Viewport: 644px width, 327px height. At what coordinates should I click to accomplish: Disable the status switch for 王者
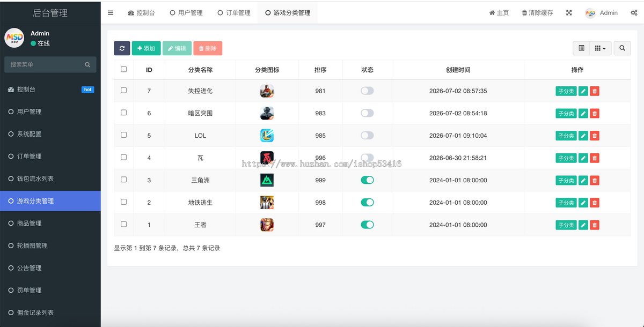367,225
